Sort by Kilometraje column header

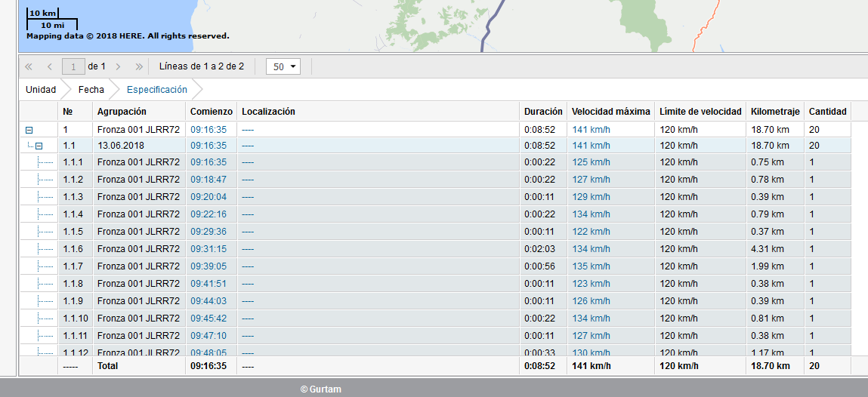pos(774,112)
